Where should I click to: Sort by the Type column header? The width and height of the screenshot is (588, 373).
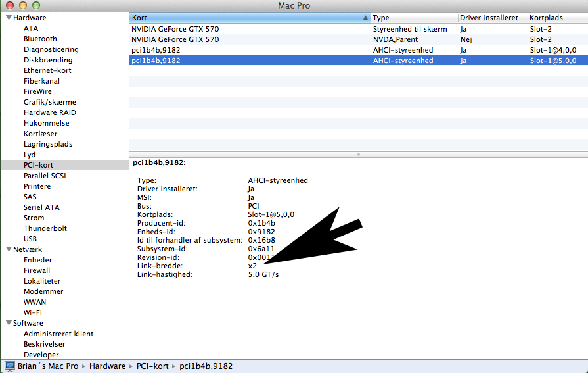pyautogui.click(x=414, y=18)
